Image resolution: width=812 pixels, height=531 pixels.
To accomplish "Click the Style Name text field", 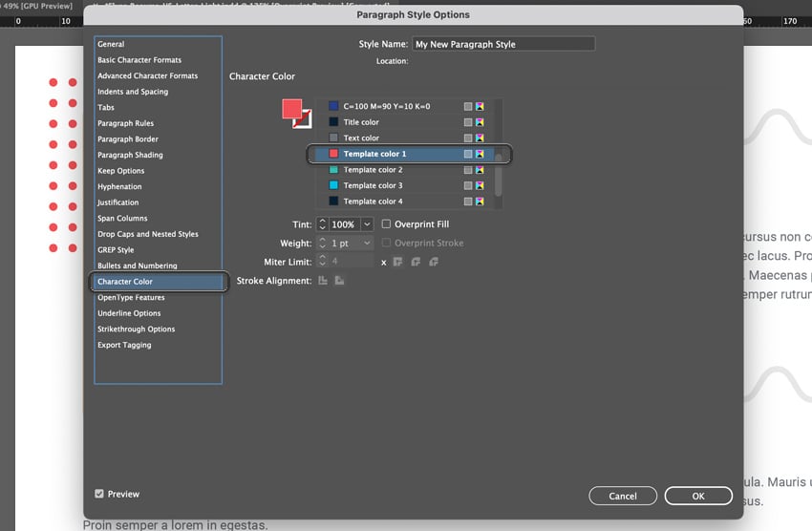I will (x=503, y=44).
